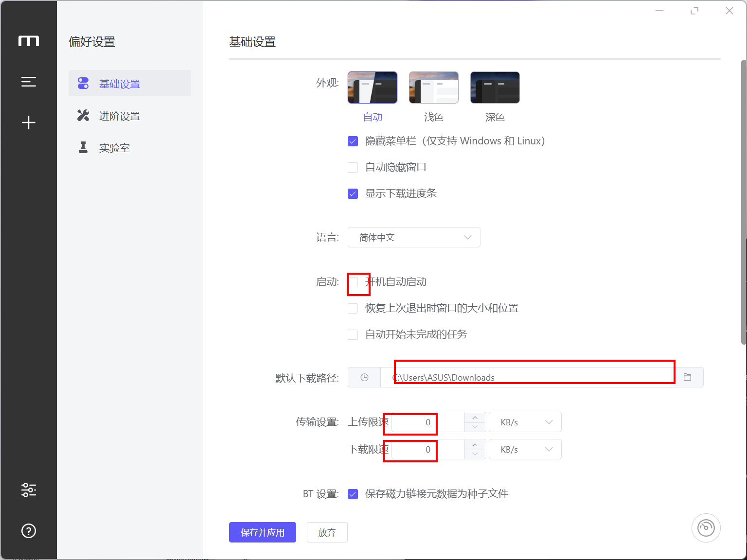
Task: Enable 自动隐藏窗口 checkbox
Action: (353, 168)
